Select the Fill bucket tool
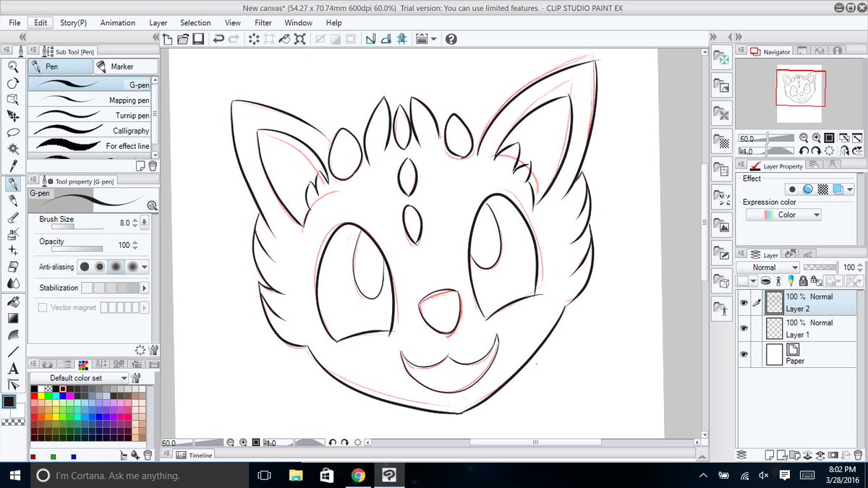The width and height of the screenshot is (868, 488). point(12,301)
